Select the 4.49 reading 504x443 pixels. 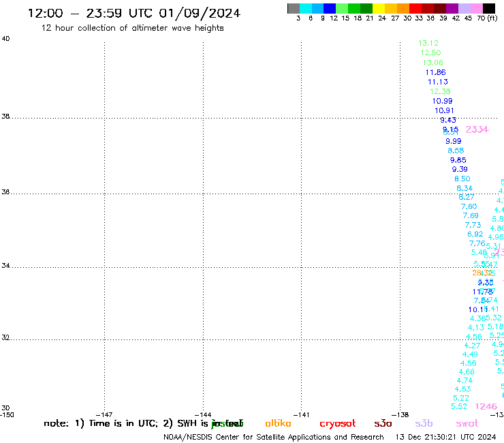click(470, 354)
